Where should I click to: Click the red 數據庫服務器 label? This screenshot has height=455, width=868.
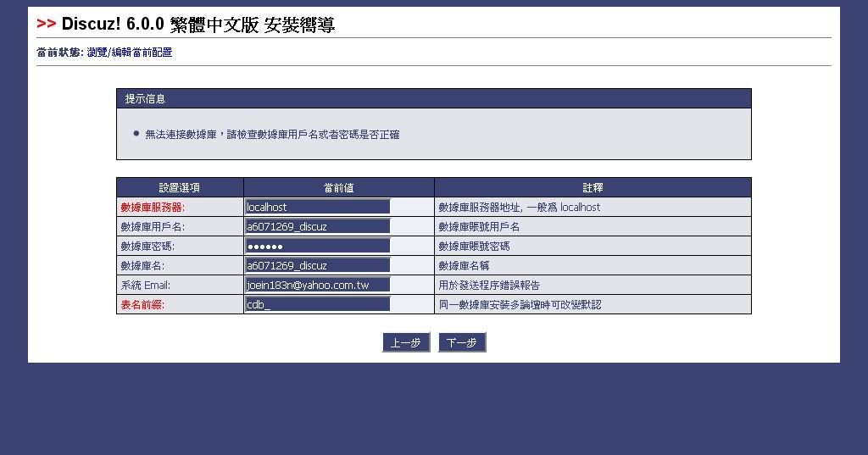153,208
